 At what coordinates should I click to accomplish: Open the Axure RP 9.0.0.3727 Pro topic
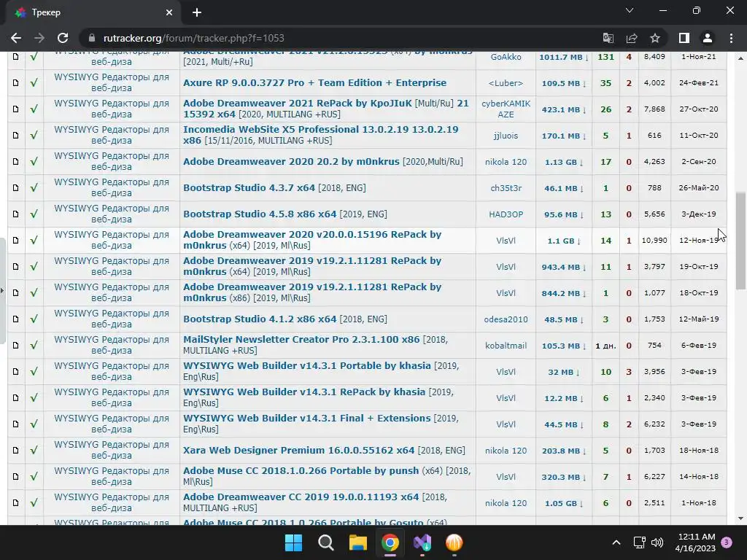[314, 83]
